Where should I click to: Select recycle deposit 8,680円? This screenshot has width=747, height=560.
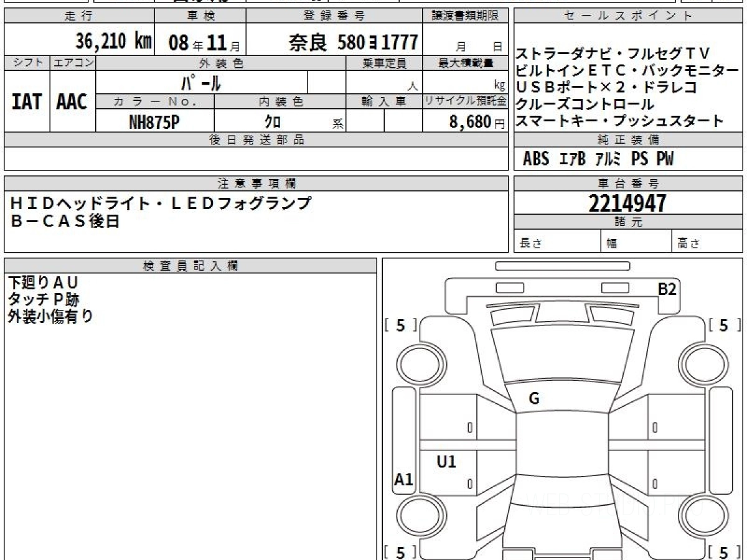[x=477, y=122]
